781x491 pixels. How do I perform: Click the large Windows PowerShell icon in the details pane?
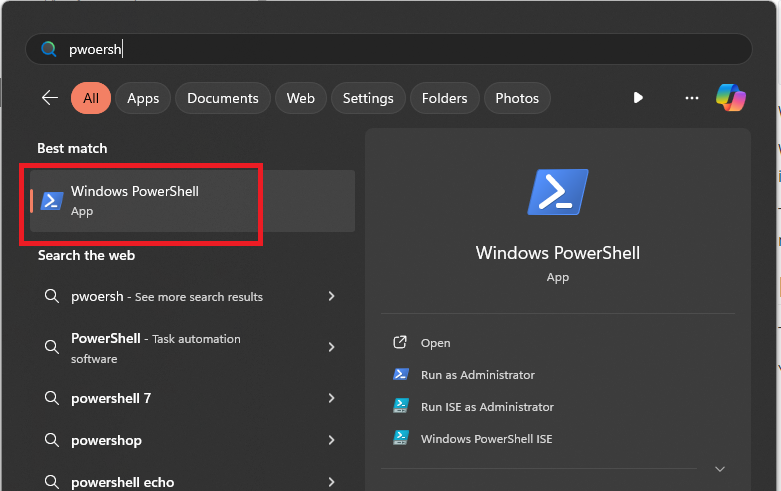tap(558, 192)
